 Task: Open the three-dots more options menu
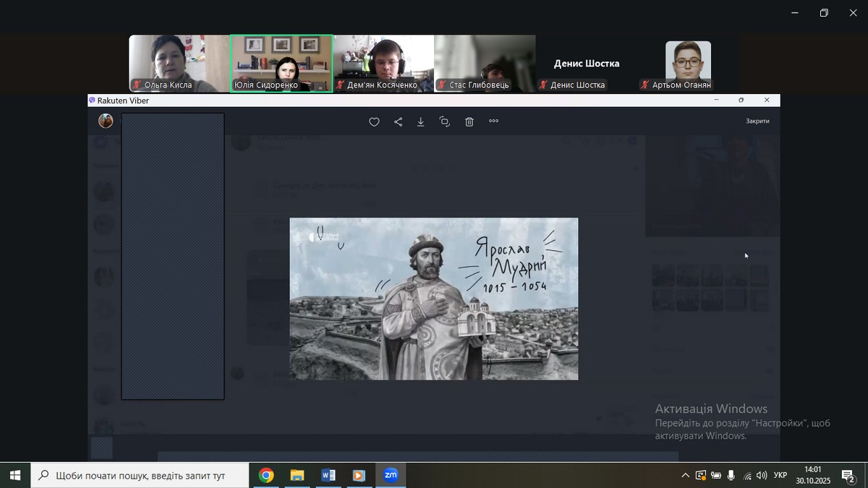(494, 121)
